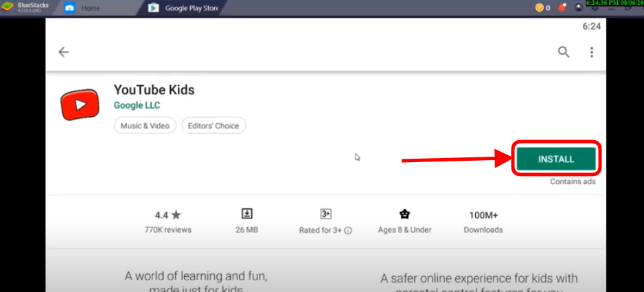
Task: Click the BlueStacks logo in title bar
Action: click(x=8, y=7)
